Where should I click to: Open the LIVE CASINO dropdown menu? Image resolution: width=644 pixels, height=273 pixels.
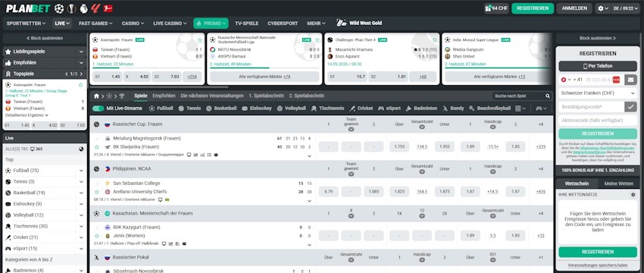(x=170, y=24)
